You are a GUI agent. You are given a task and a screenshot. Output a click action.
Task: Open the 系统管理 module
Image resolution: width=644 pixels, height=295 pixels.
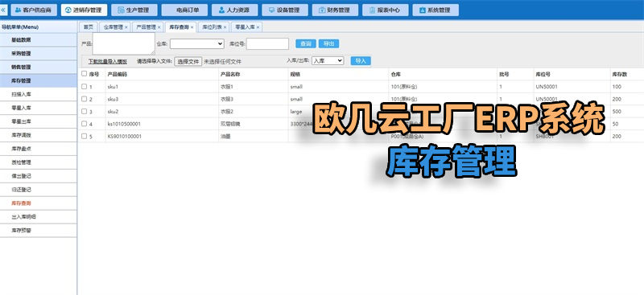(436, 10)
